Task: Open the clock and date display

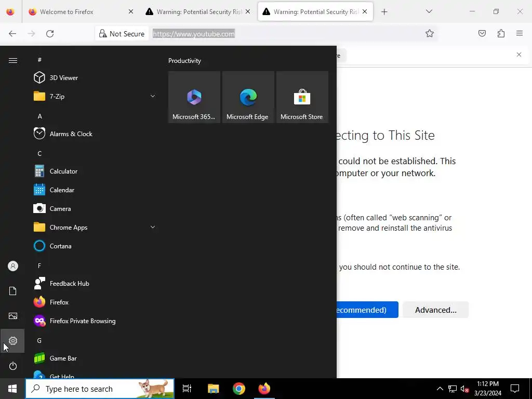Action: pyautogui.click(x=487, y=389)
